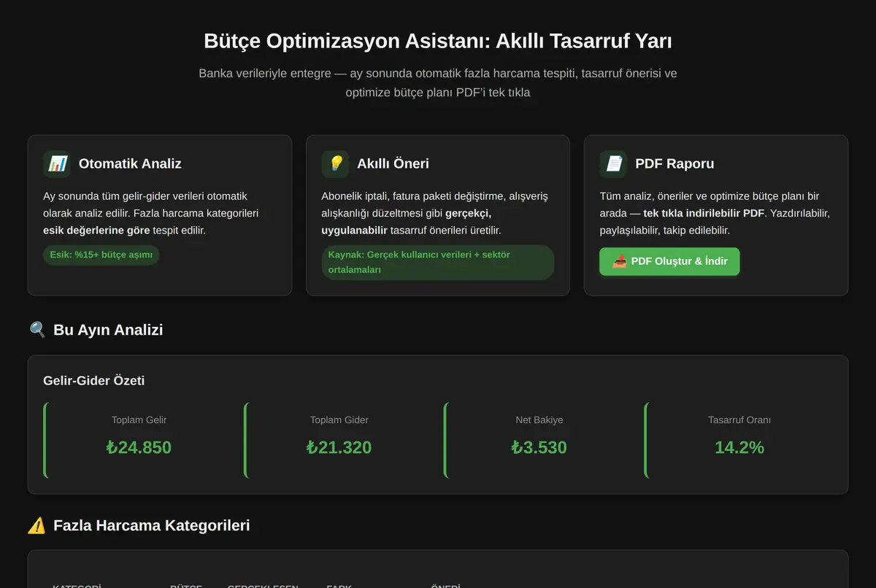Viewport: 876px width, 588px height.
Task: Click the ₺21.320 expense value
Action: pos(339,447)
